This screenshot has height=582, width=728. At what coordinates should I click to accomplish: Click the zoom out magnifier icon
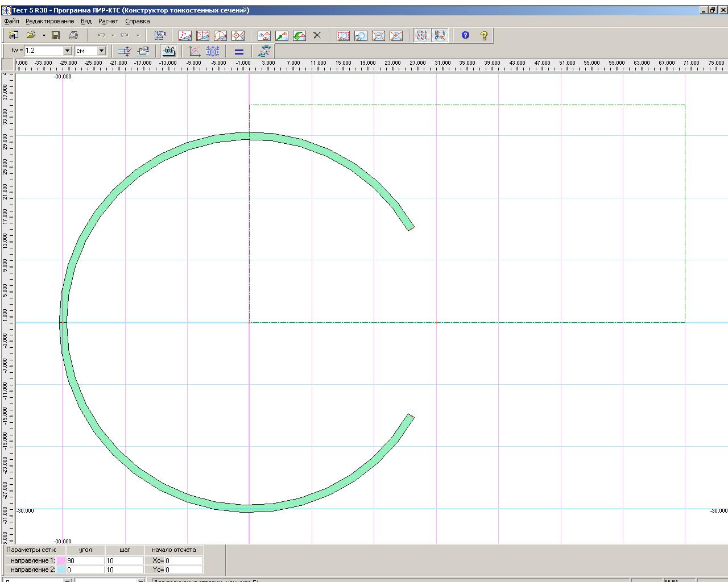coord(378,35)
